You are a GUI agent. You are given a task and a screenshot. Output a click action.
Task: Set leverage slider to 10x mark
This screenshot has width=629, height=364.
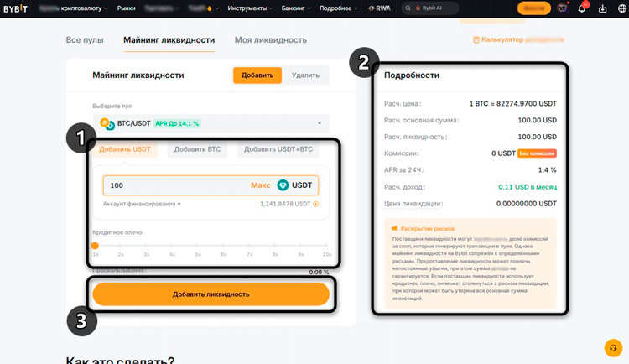(326, 246)
